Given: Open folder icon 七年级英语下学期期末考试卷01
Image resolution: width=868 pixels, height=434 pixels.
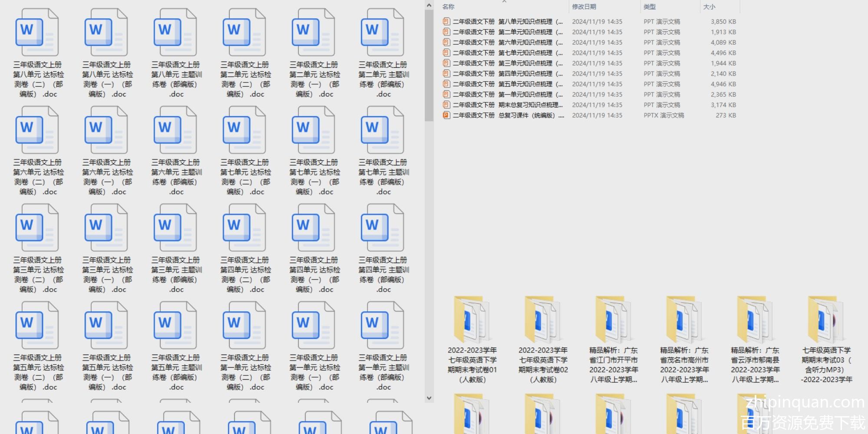Looking at the screenshot, I should (472, 319).
